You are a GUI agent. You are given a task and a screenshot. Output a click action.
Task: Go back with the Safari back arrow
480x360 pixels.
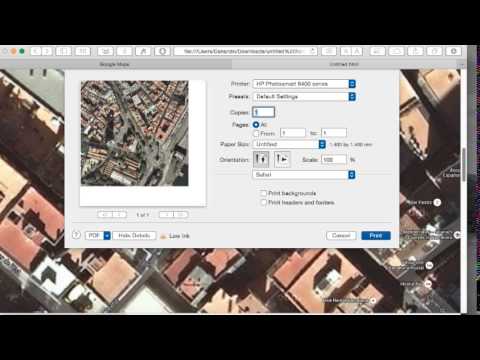click(x=36, y=51)
